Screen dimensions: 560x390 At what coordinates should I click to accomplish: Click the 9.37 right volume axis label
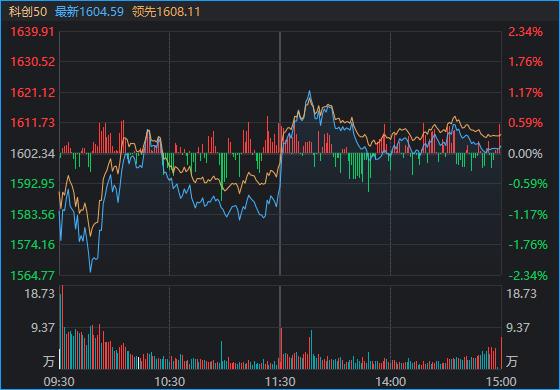[x=519, y=328]
